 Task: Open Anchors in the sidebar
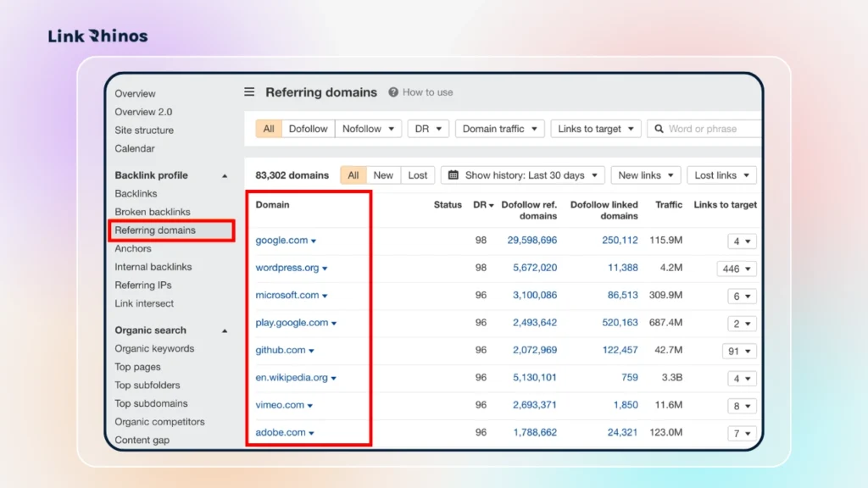(x=133, y=248)
